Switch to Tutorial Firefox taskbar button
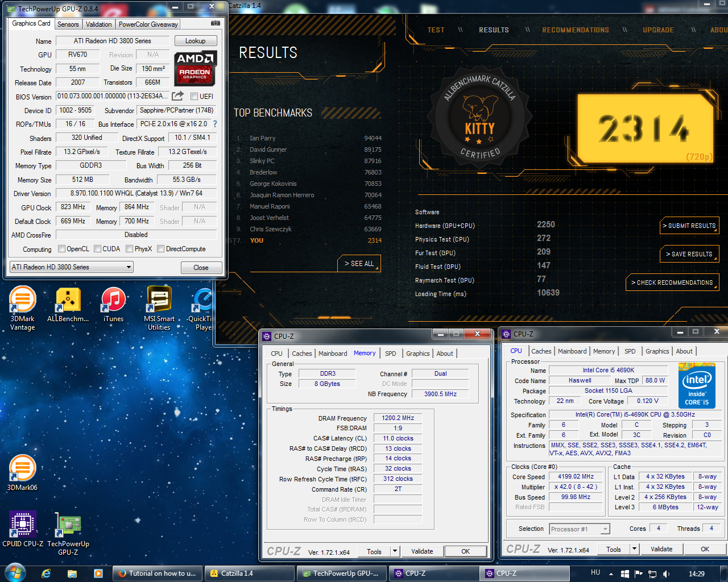This screenshot has width=728, height=582. tap(158, 573)
